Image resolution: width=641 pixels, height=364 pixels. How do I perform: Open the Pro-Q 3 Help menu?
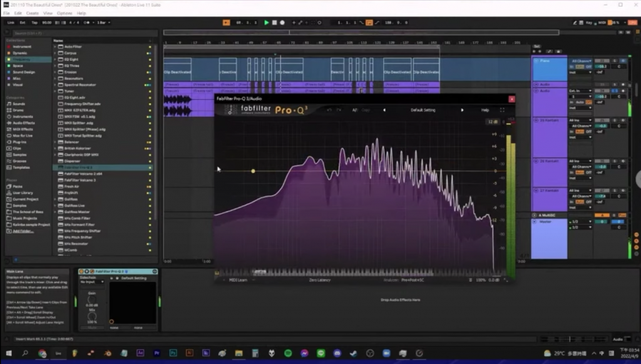tap(485, 110)
